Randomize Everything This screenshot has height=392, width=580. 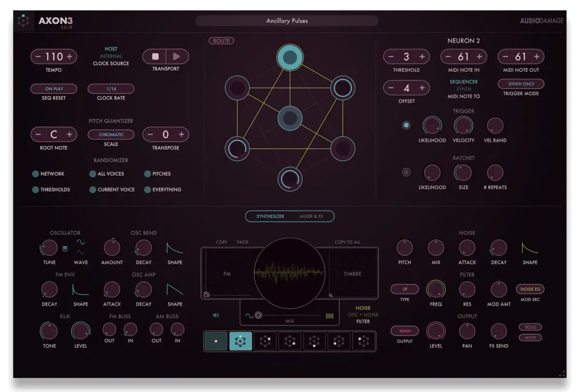(147, 190)
